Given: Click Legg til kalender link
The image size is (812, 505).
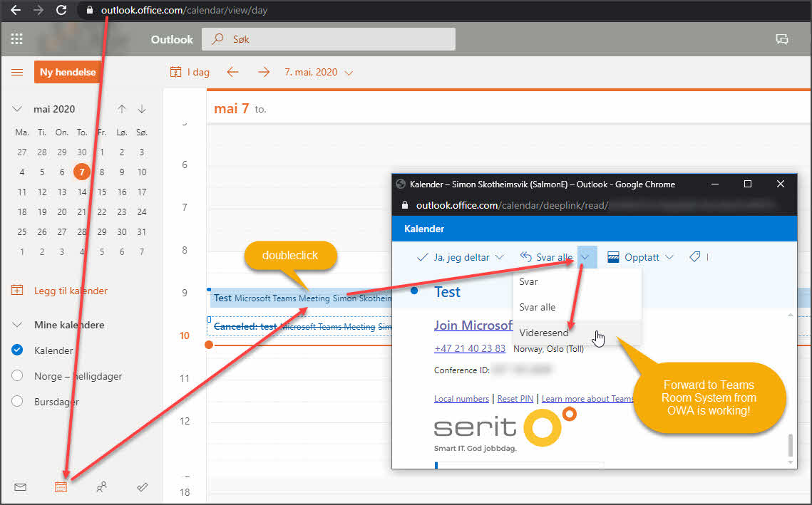Looking at the screenshot, I should (x=71, y=291).
